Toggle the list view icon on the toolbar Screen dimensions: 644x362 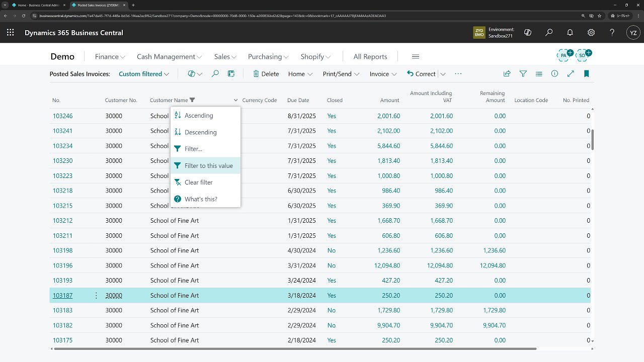point(539,73)
